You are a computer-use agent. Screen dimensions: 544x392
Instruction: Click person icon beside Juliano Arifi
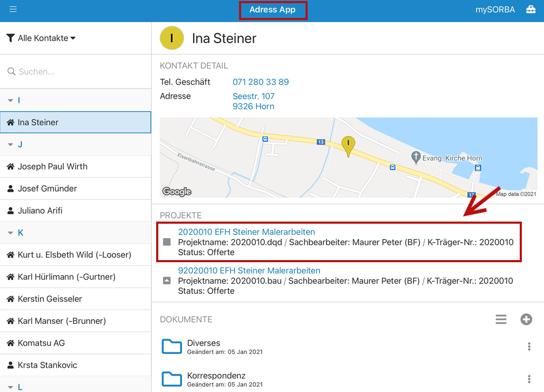(11, 211)
